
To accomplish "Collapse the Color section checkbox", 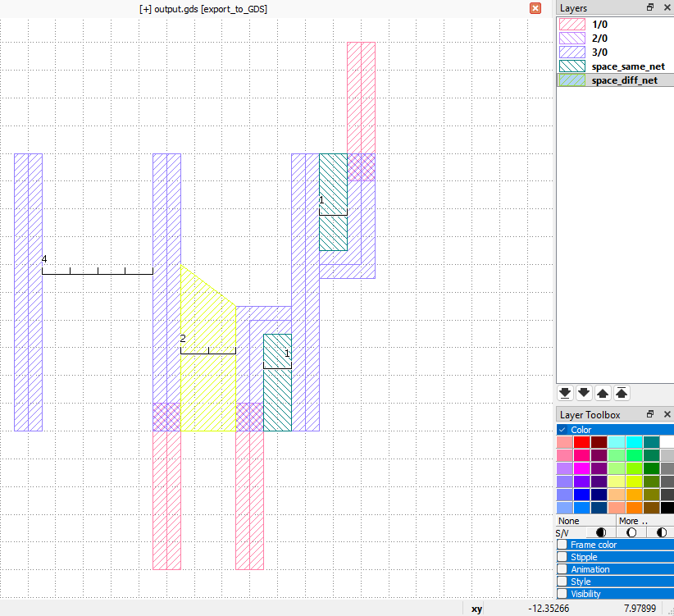I will coord(562,430).
